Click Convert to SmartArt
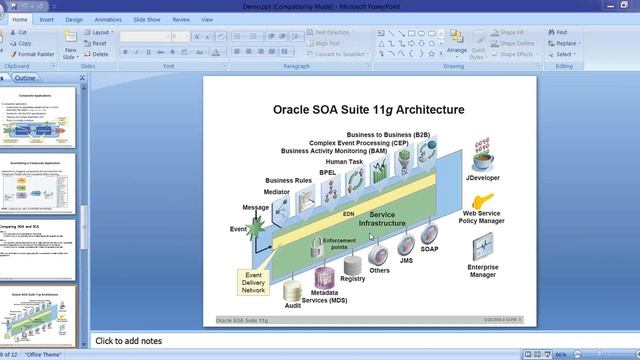640x360 pixels. point(338,54)
